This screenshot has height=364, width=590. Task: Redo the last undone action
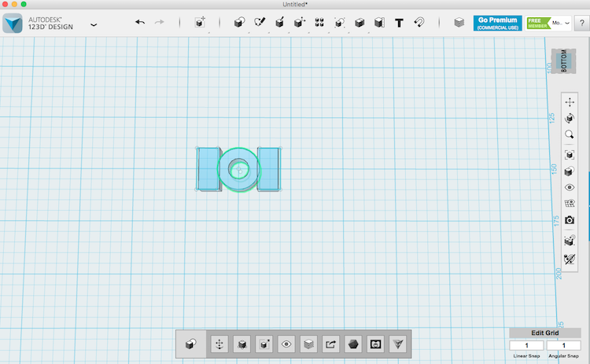pos(160,22)
